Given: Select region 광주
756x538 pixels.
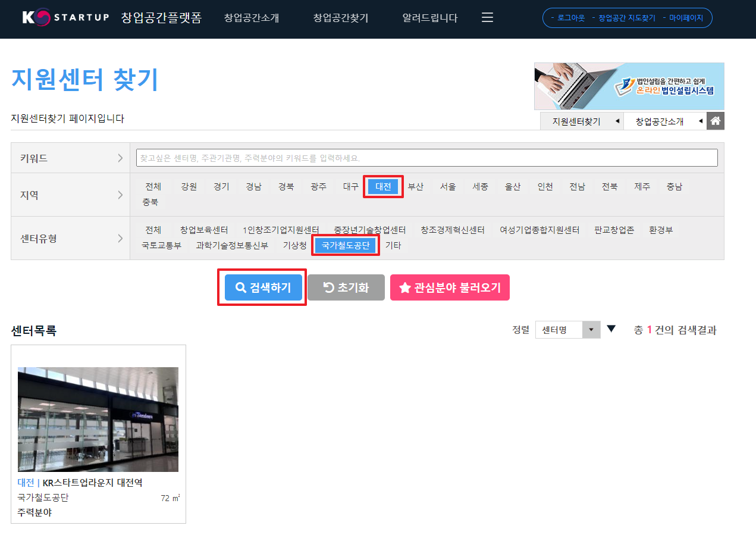Looking at the screenshot, I should pyautogui.click(x=318, y=186).
